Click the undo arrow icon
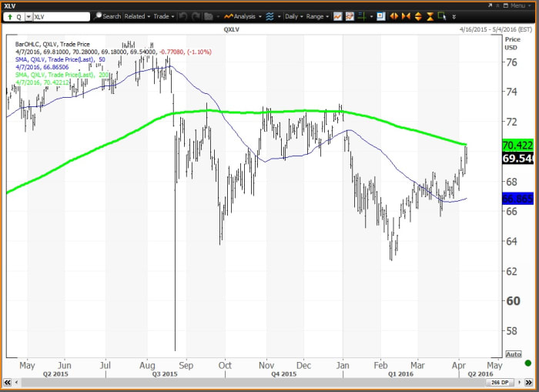539x392 pixels. click(x=184, y=16)
